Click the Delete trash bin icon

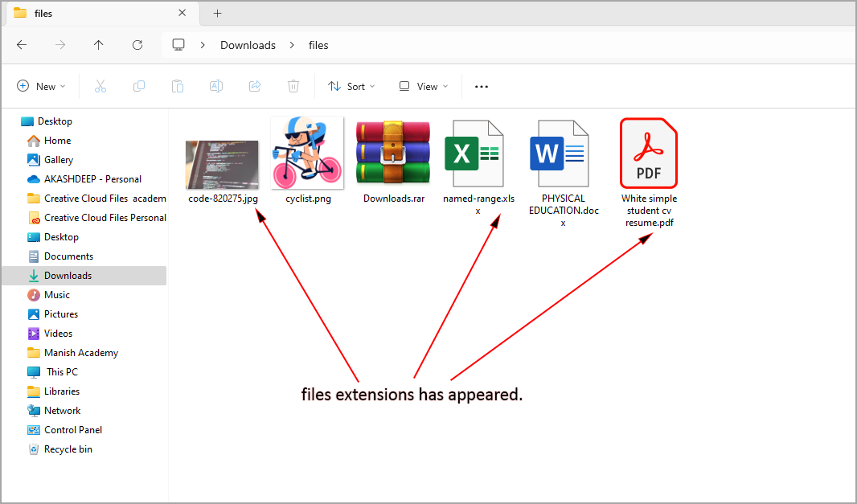[x=293, y=86]
